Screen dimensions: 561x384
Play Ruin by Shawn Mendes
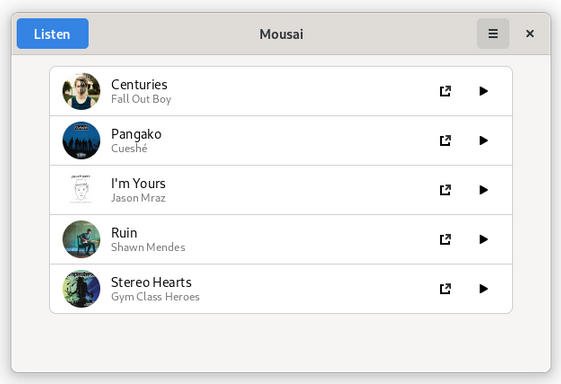point(483,239)
